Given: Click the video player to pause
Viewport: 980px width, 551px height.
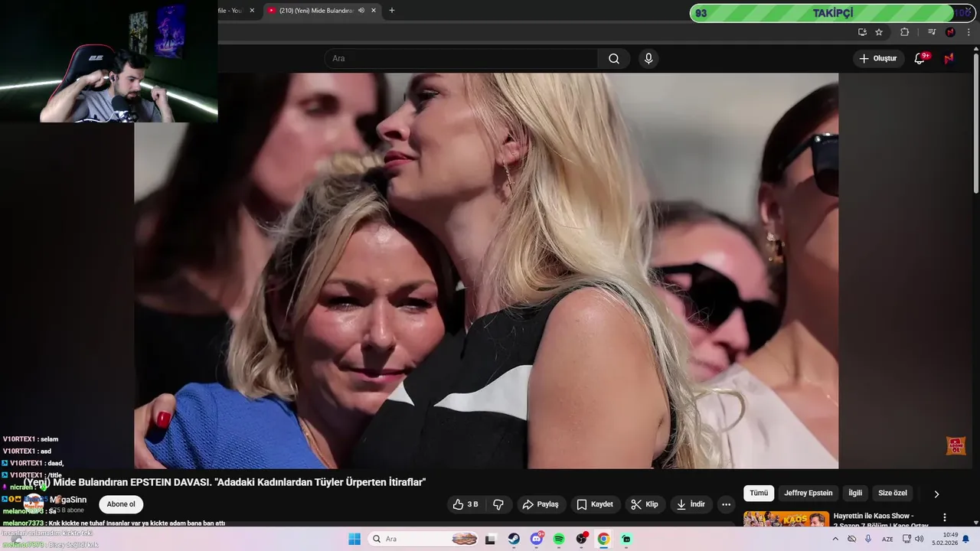Looking at the screenshot, I should click(x=486, y=271).
